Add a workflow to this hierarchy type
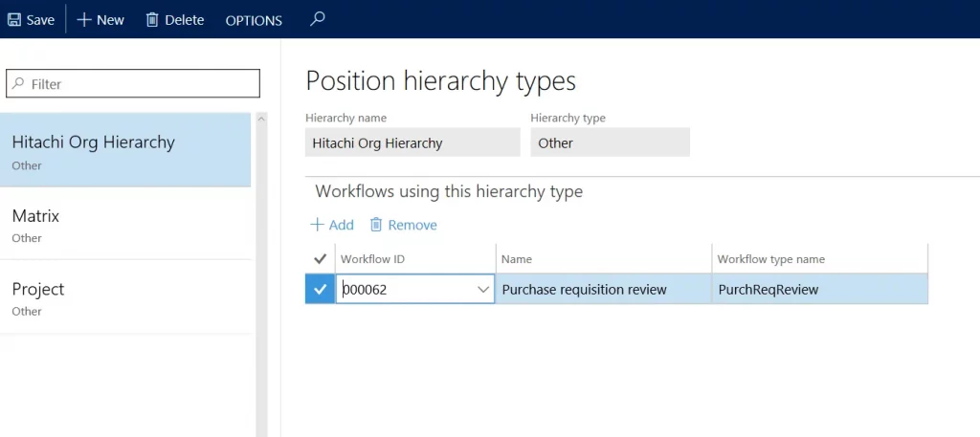 332,225
